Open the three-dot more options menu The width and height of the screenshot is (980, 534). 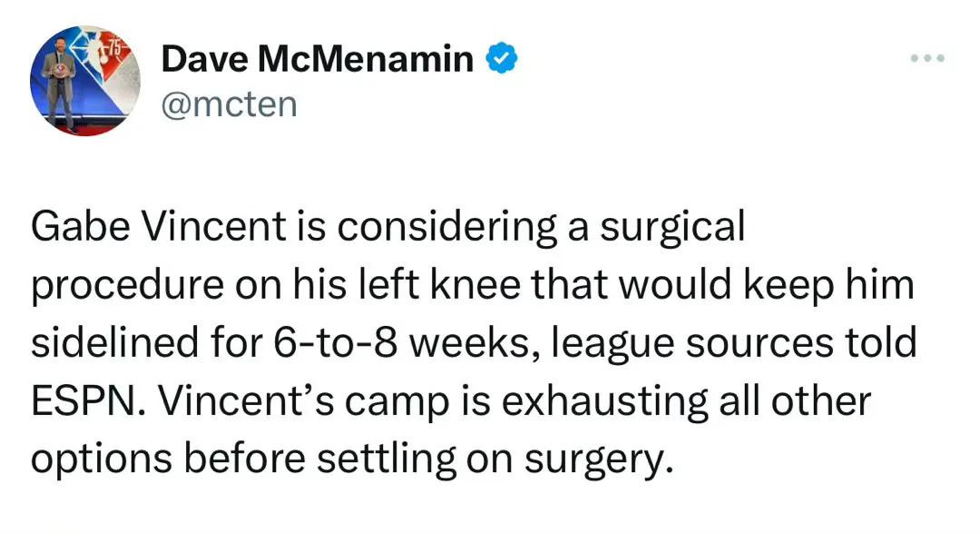click(x=927, y=59)
